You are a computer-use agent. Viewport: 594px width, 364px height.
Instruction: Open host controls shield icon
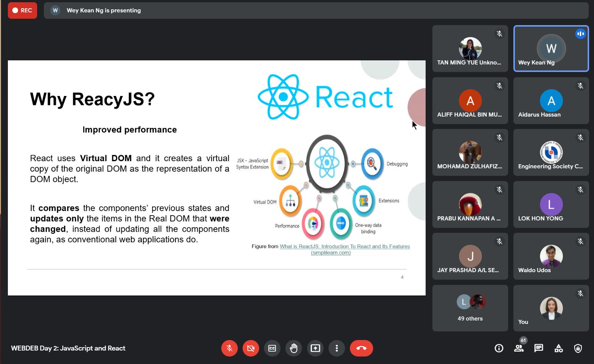pyautogui.click(x=578, y=348)
